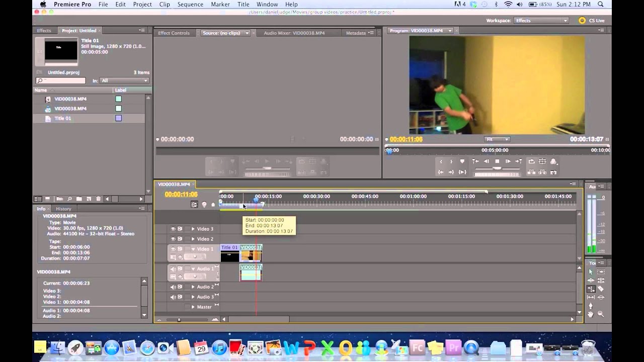Switch to the Effect Controls tab
This screenshot has height=362, width=644.
click(174, 33)
